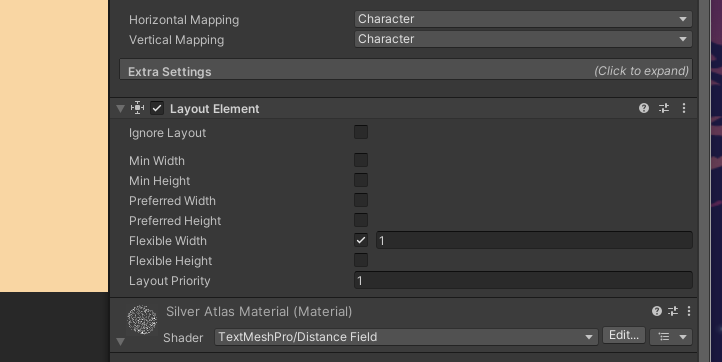
Task: Collapse the Silver Atlas Material foldout arrow
Action: point(121,341)
